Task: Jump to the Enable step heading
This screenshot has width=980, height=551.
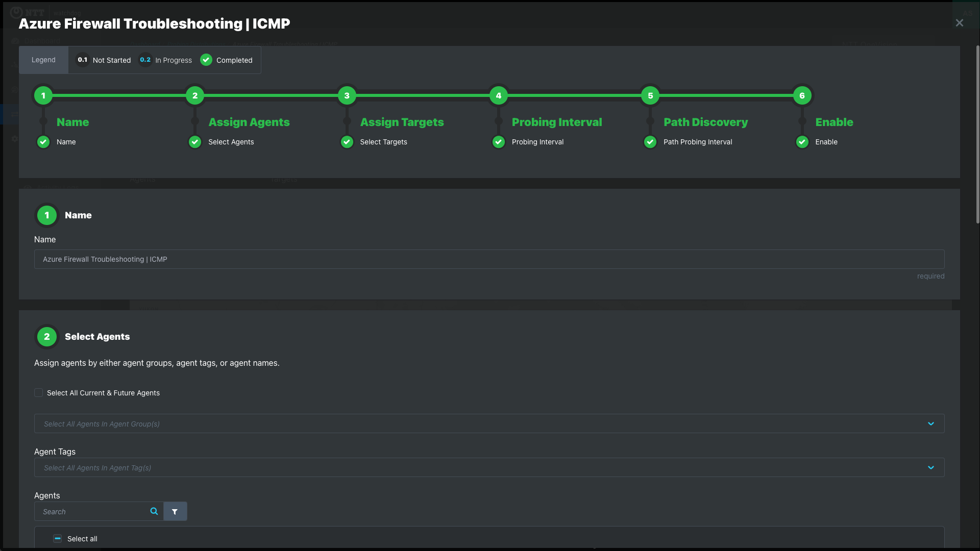Action: [834, 122]
